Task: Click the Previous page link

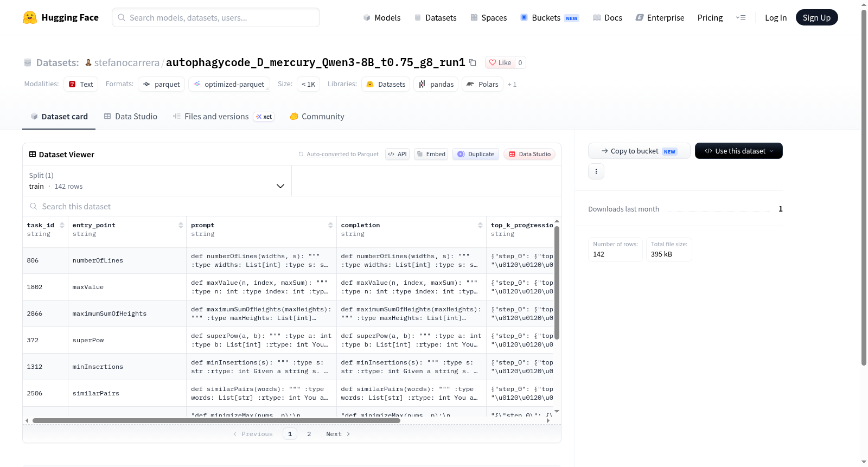Action: (253, 434)
